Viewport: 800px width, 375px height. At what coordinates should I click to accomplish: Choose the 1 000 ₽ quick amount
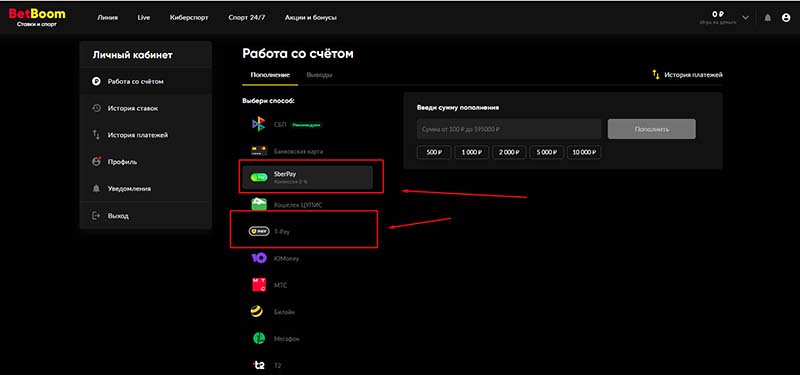(x=471, y=152)
